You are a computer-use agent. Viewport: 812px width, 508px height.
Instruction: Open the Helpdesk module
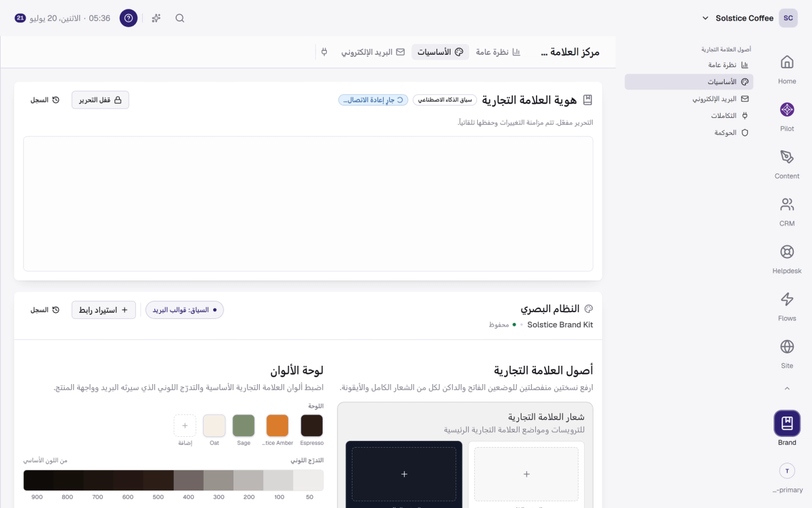(x=787, y=257)
